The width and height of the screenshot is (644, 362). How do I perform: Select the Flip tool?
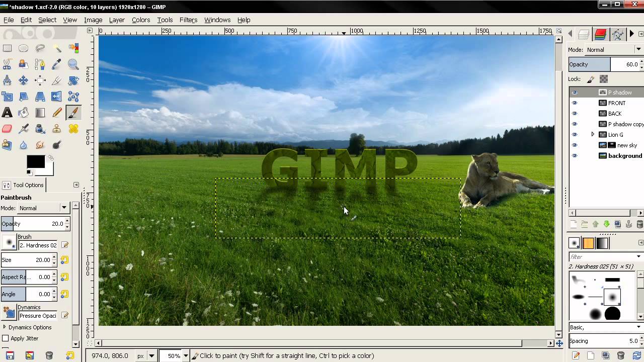(x=56, y=97)
